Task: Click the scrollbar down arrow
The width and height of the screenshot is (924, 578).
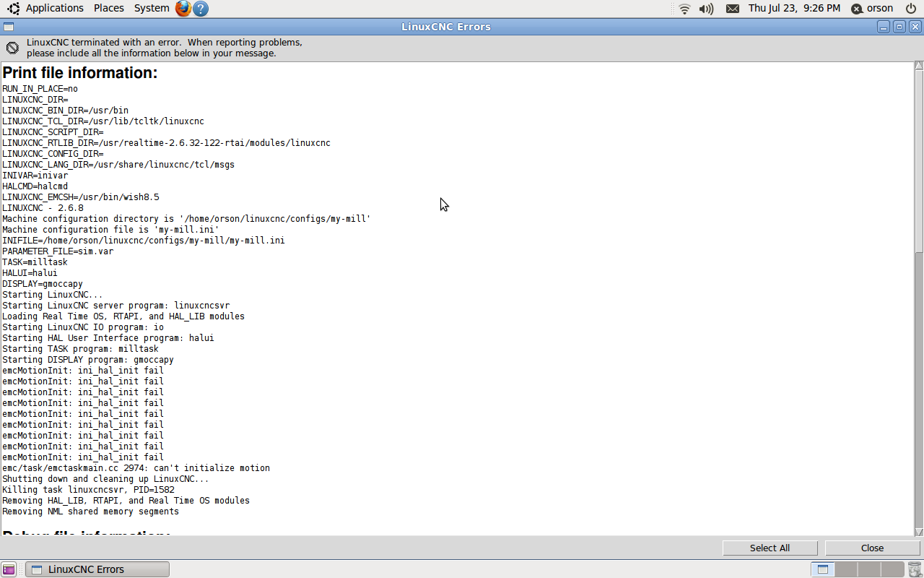Action: pos(919,532)
